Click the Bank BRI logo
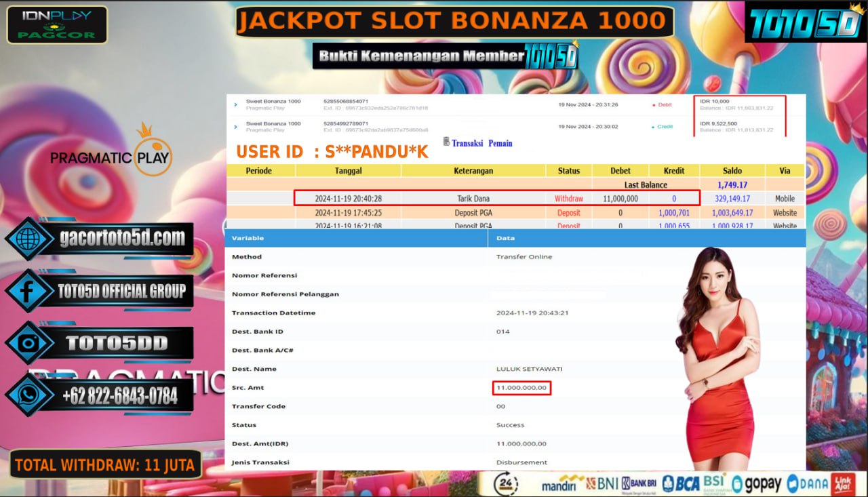This screenshot has width=868, height=497. coord(639,484)
